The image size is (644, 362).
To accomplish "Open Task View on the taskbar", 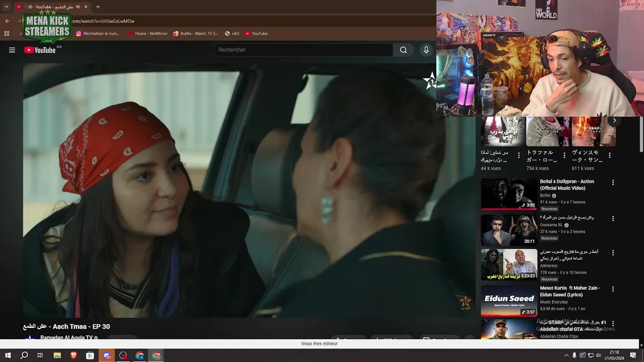I will point(40,355).
